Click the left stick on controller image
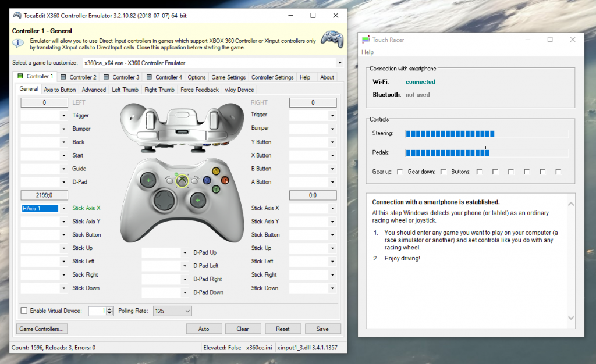Viewport: 596px width, 364px height. [148, 180]
